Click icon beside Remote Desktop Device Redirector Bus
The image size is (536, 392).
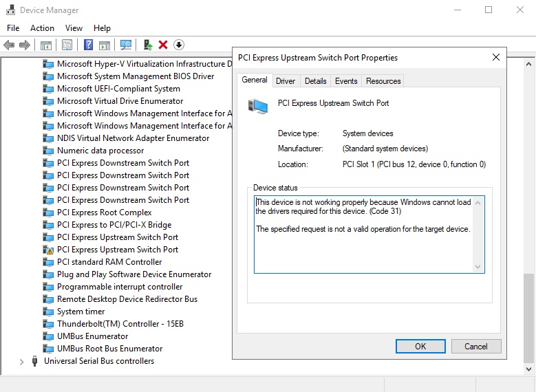tap(48, 299)
